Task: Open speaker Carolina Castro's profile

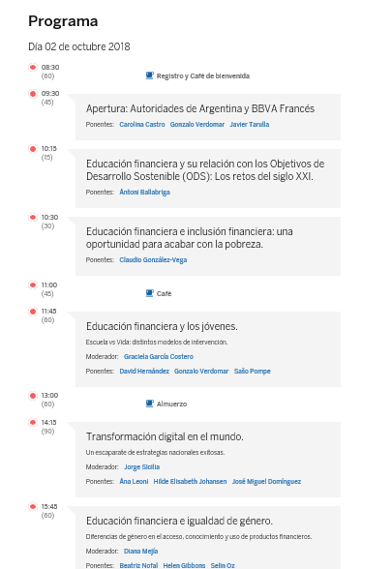Action: (142, 125)
